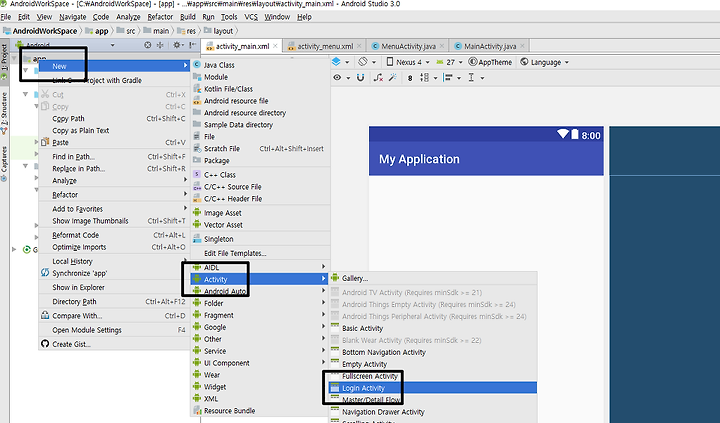This screenshot has width=720, height=423.
Task: Choose Copy Path in context menu
Action: pyautogui.click(x=114, y=118)
